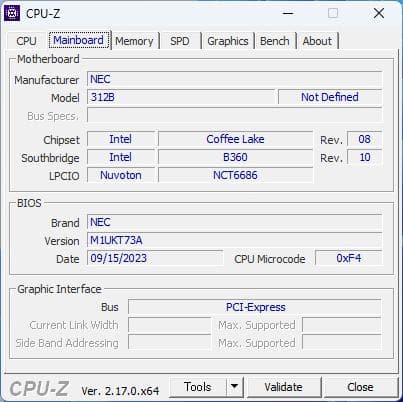Viewport: 403px width, 402px height.
Task: Click the Ver. 2.17.0.x64 version text
Action: 120,391
